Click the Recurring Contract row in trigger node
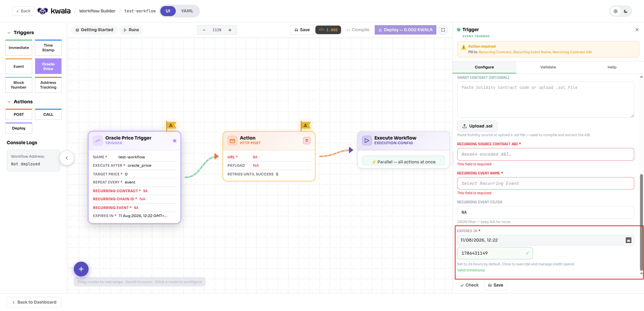Viewport: 644px width, 311px height. tap(134, 191)
